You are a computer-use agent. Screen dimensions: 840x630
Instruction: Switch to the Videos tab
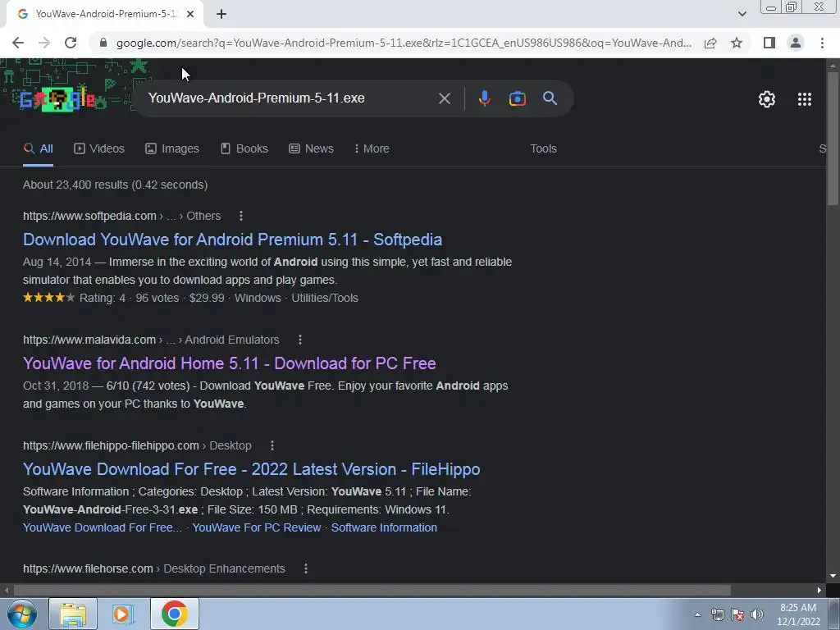99,149
